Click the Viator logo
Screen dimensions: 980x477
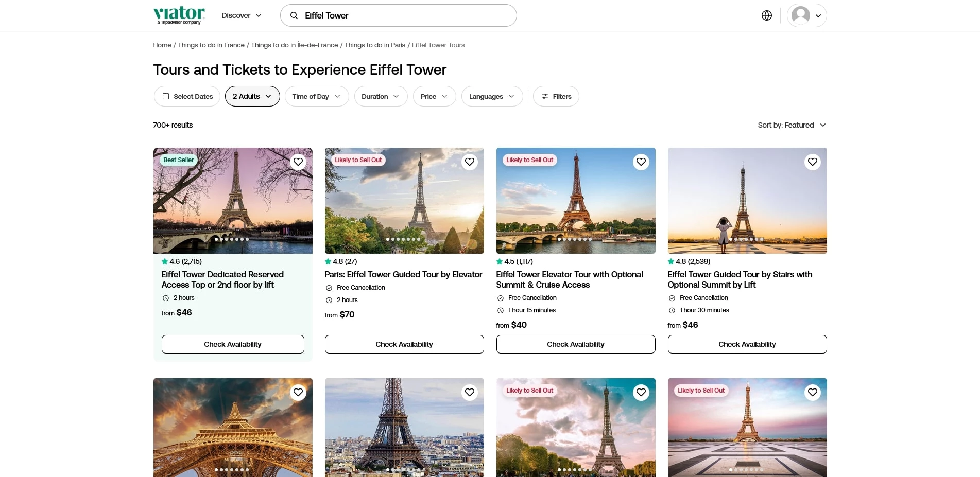pyautogui.click(x=179, y=15)
